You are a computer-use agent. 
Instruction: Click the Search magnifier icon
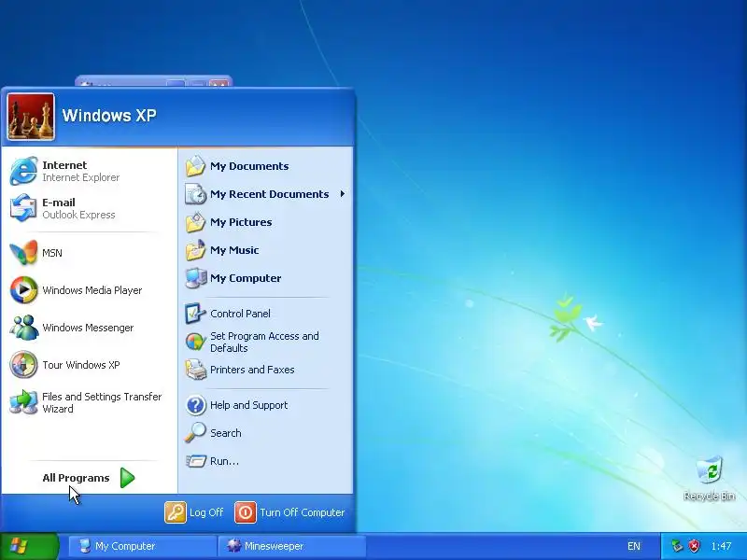pyautogui.click(x=195, y=433)
